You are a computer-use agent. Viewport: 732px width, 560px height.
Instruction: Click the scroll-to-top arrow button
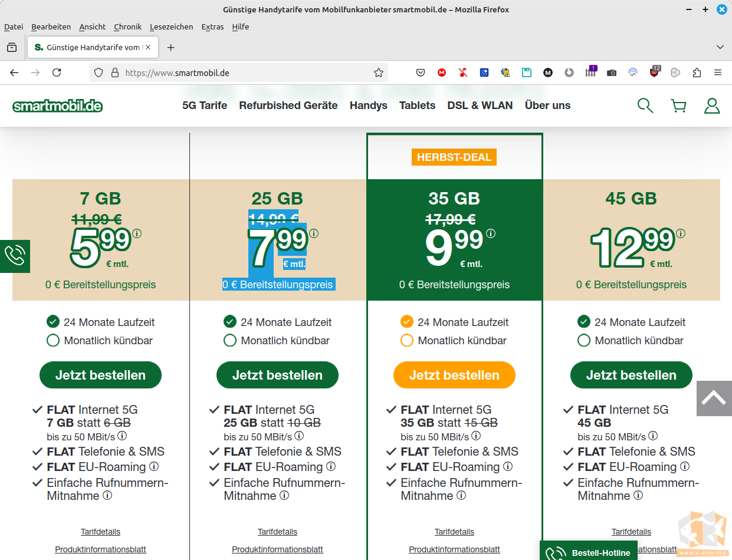(x=714, y=398)
